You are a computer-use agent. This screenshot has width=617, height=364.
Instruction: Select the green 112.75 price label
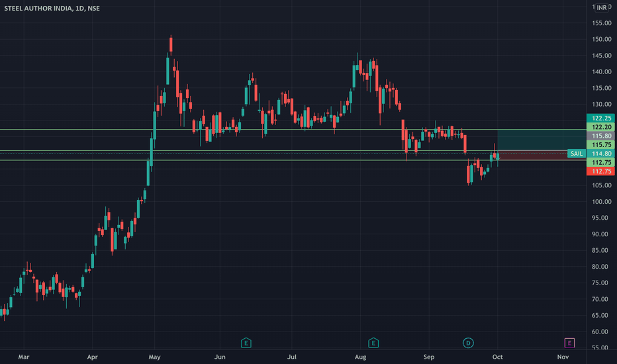600,162
